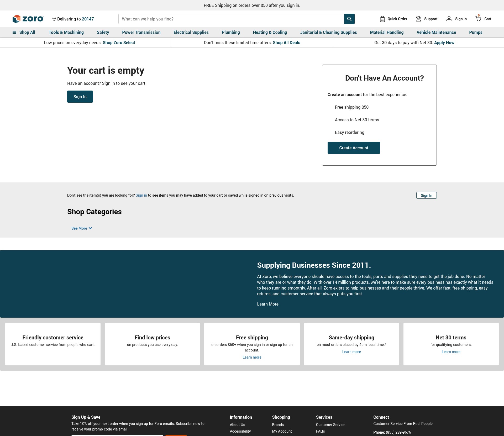Click Quick Order label in header
Viewport: 504px width, 436px height.
tap(397, 19)
